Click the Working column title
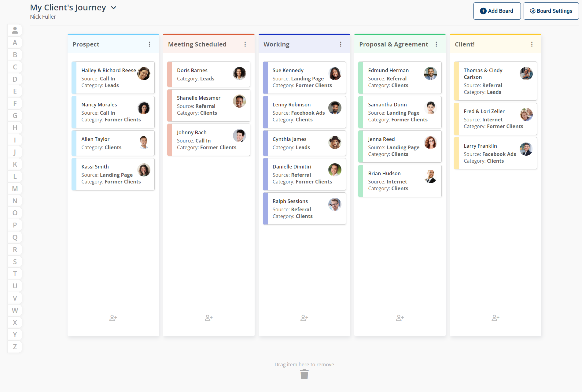Screen dimensions: 582x392 (276, 44)
